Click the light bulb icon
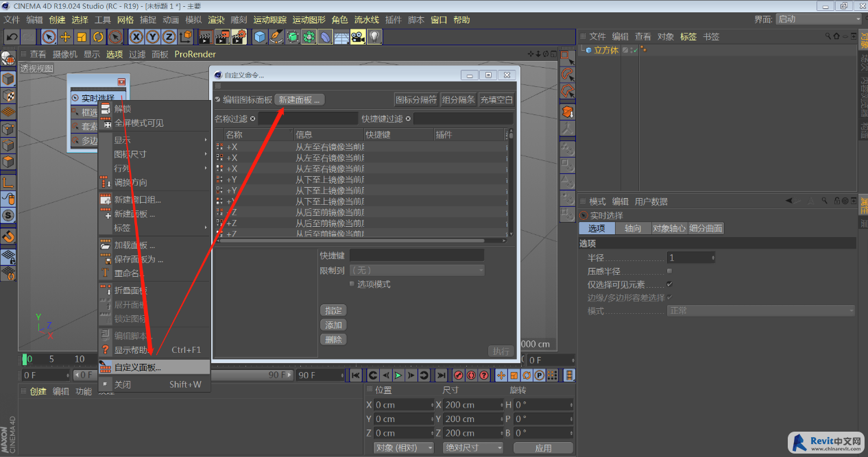Screen dimensions: 868x457 [x=374, y=36]
